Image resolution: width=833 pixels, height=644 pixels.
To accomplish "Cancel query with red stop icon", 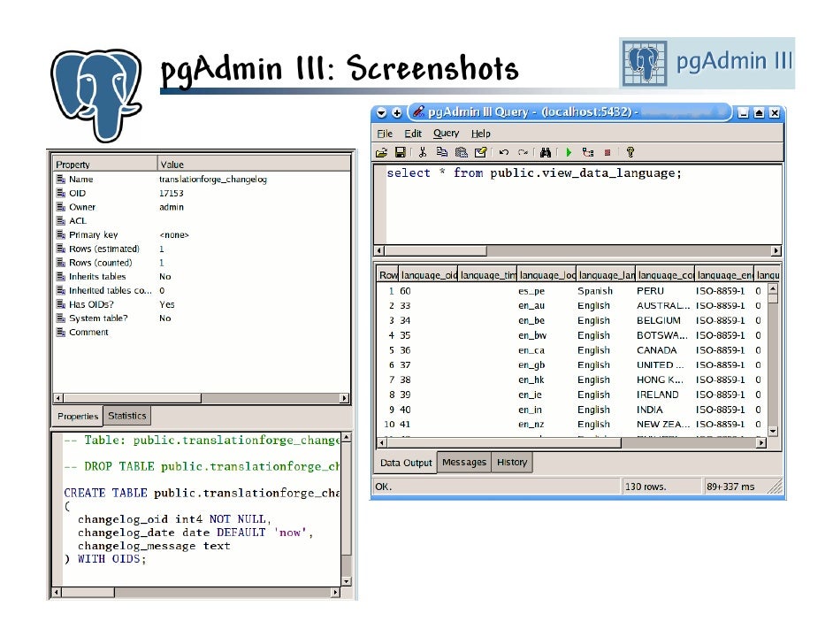I will tap(608, 152).
